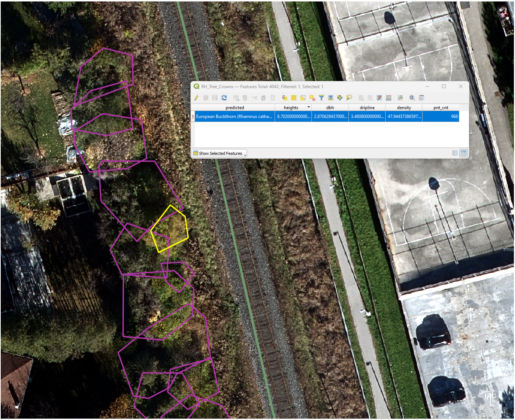Click the pnt_cnt value 968 cell
The width and height of the screenshot is (515, 420).
coord(441,116)
